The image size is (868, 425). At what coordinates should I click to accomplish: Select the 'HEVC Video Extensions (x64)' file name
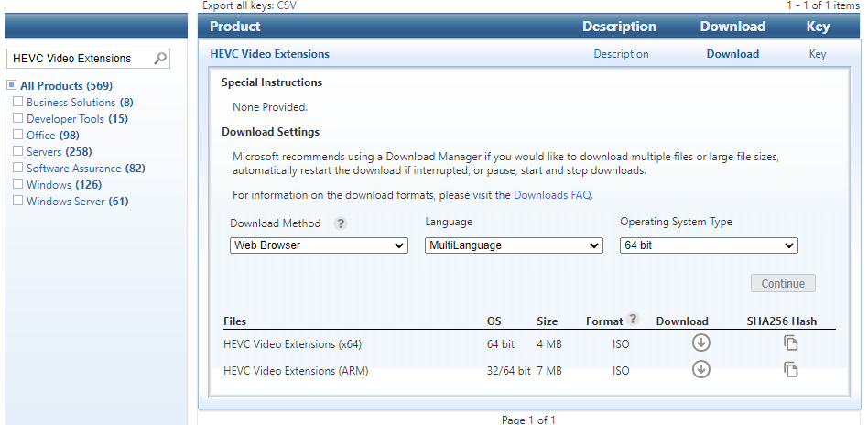[292, 344]
